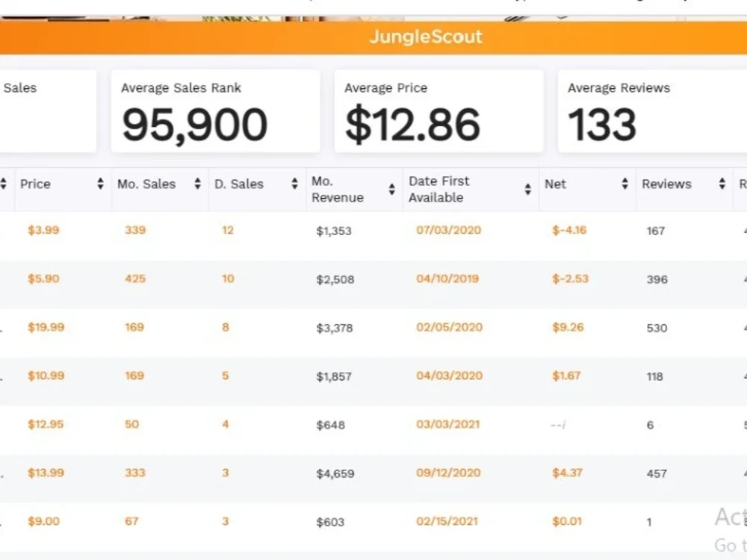This screenshot has width=747, height=560.
Task: Click revenue cell $603
Action: 330,523
